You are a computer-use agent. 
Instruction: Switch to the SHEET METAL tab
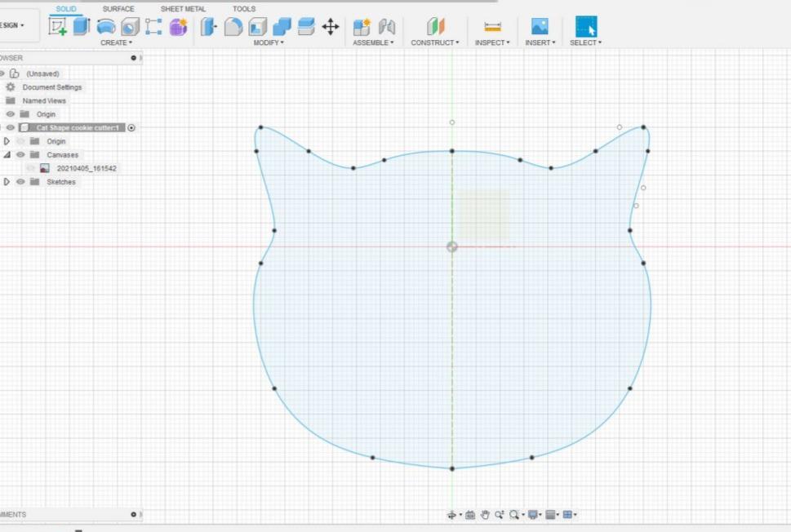tap(183, 9)
